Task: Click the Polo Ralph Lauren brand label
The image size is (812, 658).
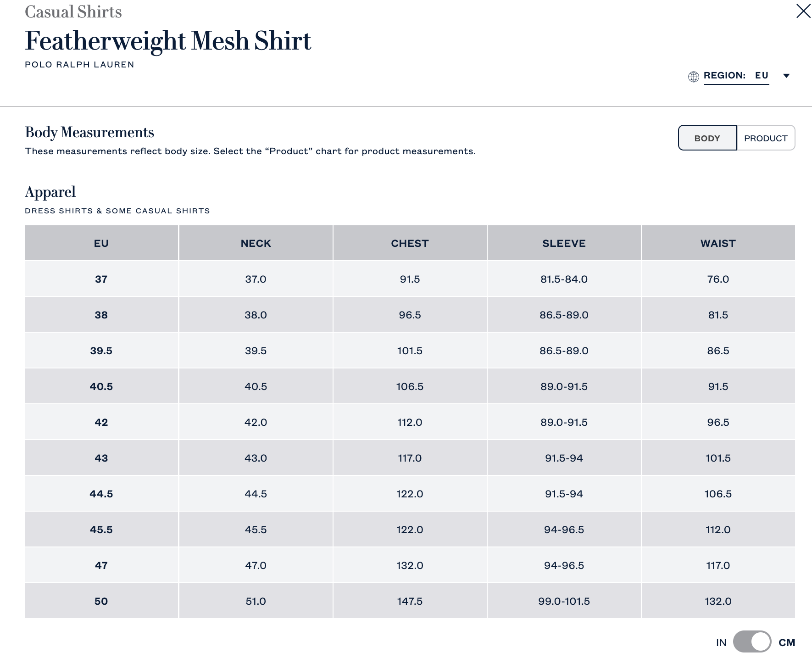Action: tap(79, 65)
